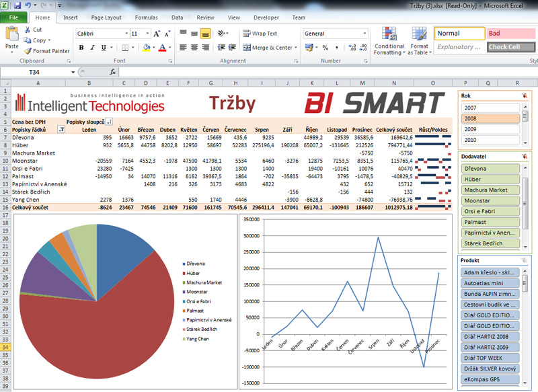This screenshot has width=538, height=392.
Task: Toggle Middle Align for cells
Action: click(x=194, y=33)
